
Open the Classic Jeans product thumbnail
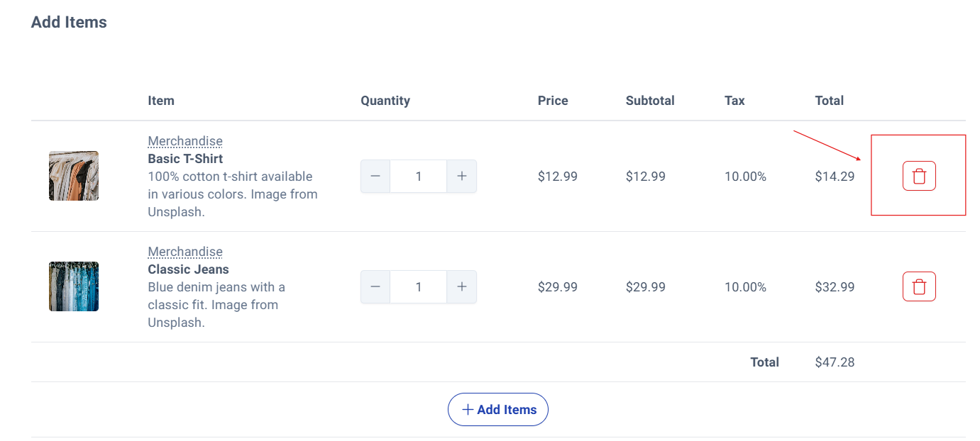tap(74, 286)
